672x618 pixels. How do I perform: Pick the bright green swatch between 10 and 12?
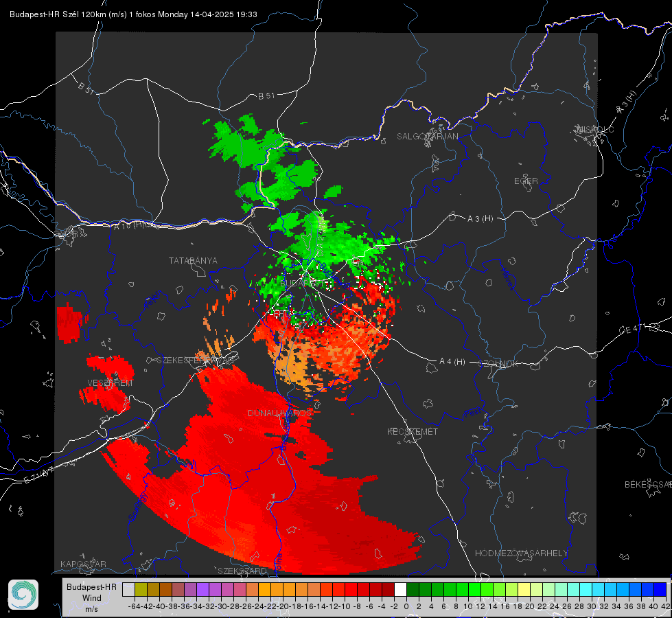(474, 590)
